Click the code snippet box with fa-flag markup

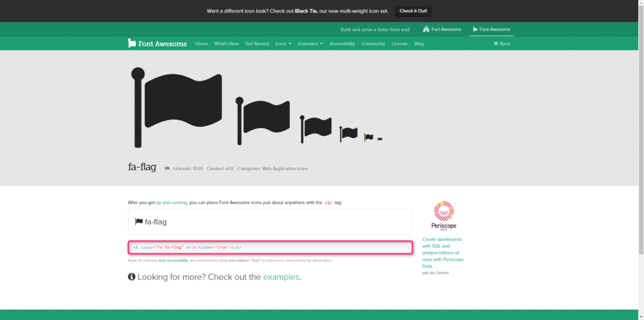(x=270, y=247)
